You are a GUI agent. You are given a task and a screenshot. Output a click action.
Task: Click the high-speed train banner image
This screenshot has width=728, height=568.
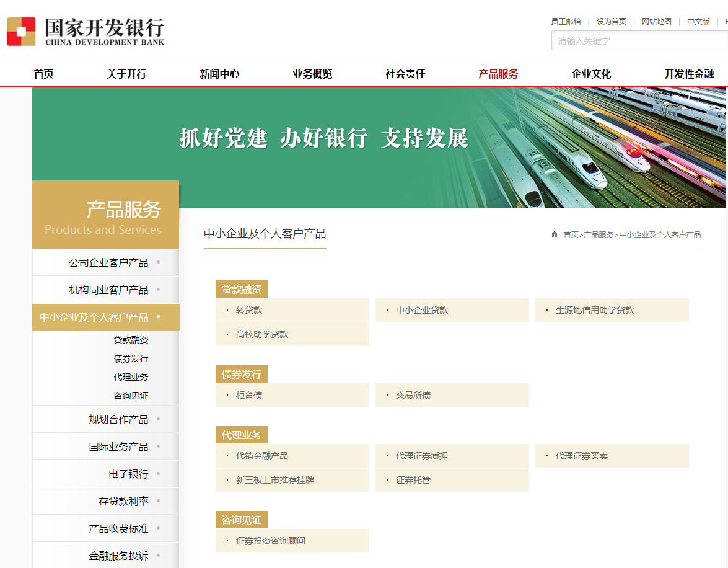tap(595, 148)
